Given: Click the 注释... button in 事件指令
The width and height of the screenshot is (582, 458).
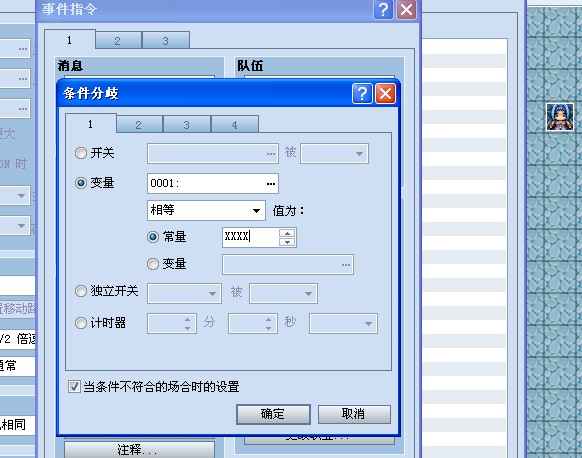Looking at the screenshot, I should (139, 450).
